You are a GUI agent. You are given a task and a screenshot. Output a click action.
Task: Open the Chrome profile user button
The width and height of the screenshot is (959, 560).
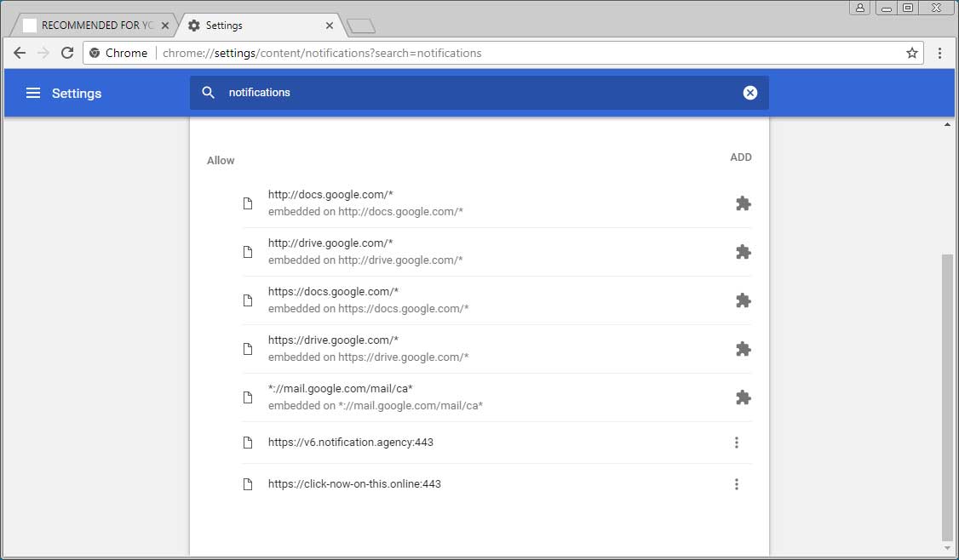(x=860, y=8)
